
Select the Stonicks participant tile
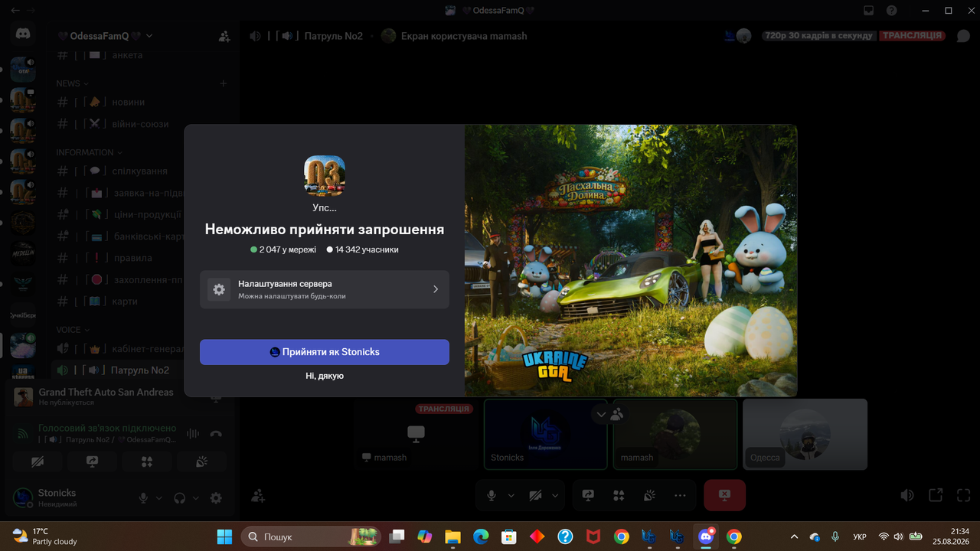tap(546, 434)
